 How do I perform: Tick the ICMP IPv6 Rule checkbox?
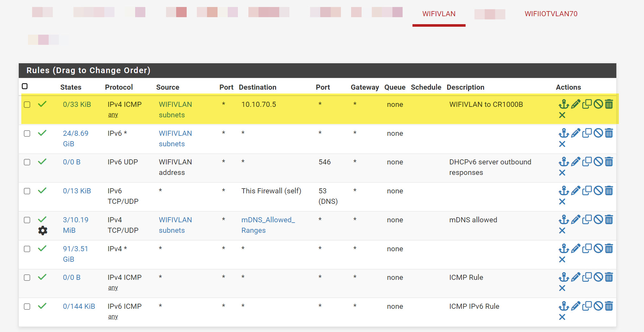[x=27, y=307]
